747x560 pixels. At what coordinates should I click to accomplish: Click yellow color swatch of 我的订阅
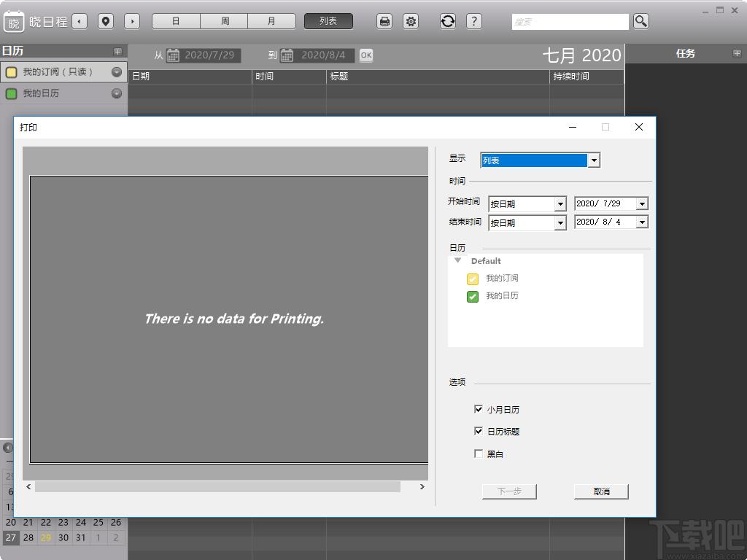coord(11,72)
